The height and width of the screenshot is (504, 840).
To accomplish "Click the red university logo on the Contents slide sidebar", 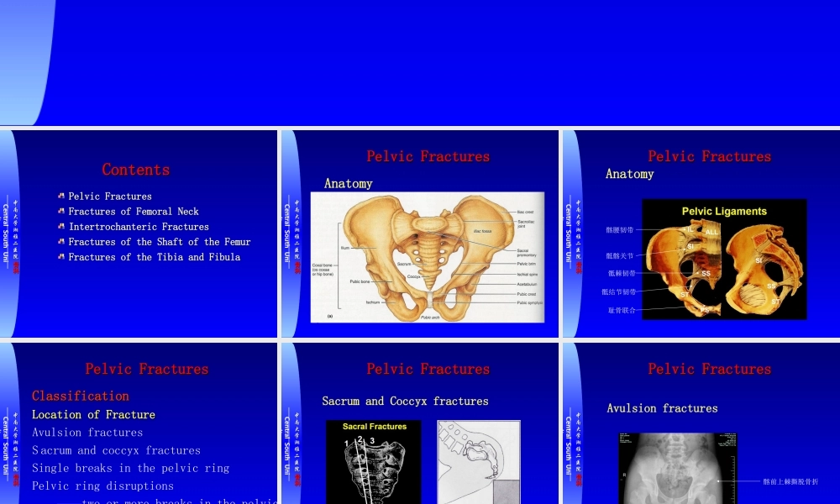I will (15, 267).
